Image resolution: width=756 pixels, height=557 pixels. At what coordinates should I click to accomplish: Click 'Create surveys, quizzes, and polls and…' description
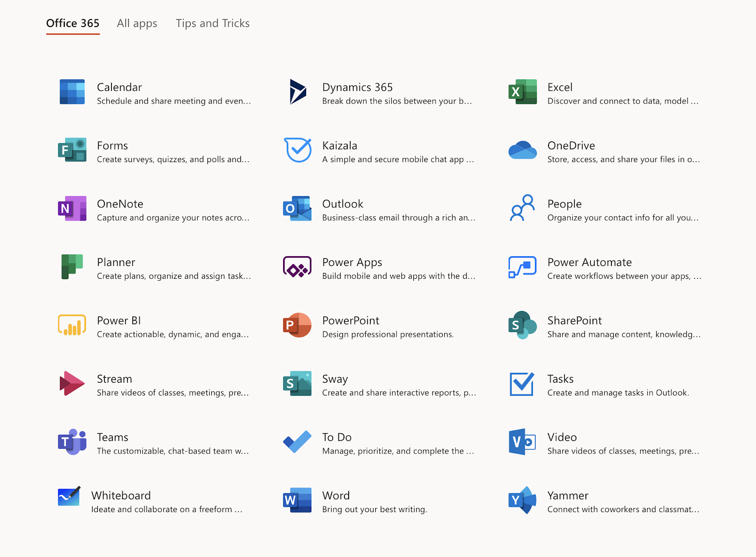[173, 160]
